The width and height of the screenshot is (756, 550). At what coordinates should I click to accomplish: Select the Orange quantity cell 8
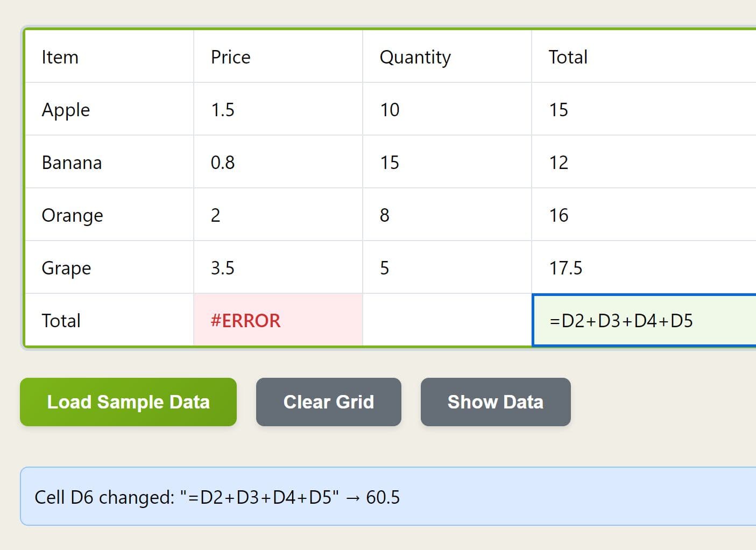pos(447,215)
